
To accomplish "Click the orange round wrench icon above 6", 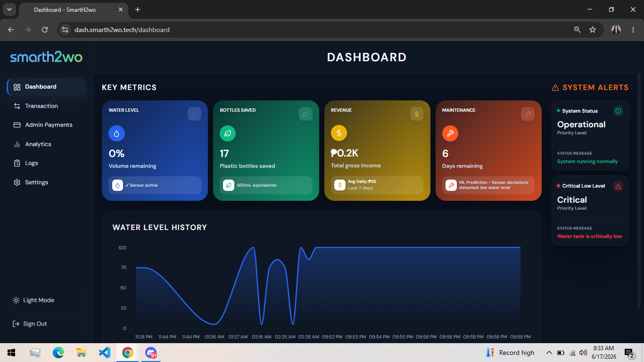I will click(x=450, y=133).
